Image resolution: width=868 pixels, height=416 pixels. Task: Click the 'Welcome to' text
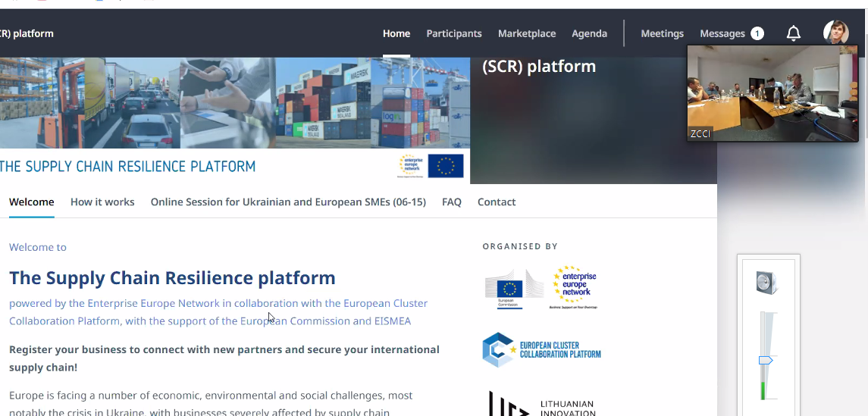click(x=38, y=247)
